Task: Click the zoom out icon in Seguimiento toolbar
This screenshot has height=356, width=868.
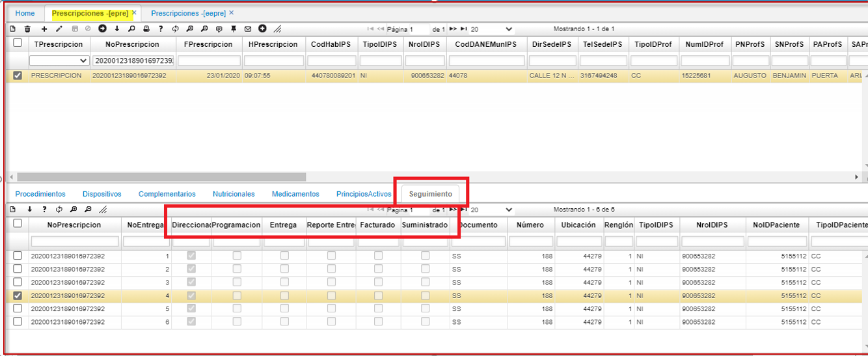Action: point(88,210)
